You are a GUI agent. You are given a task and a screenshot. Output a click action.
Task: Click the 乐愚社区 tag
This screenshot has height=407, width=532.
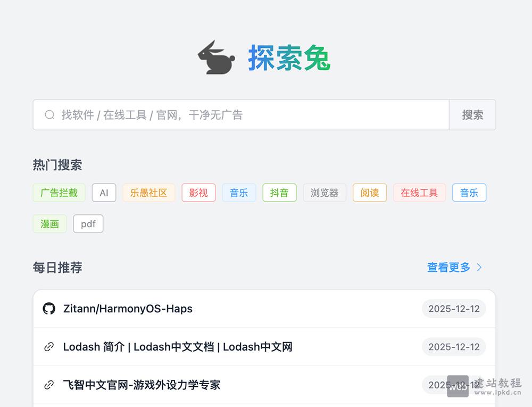[148, 193]
